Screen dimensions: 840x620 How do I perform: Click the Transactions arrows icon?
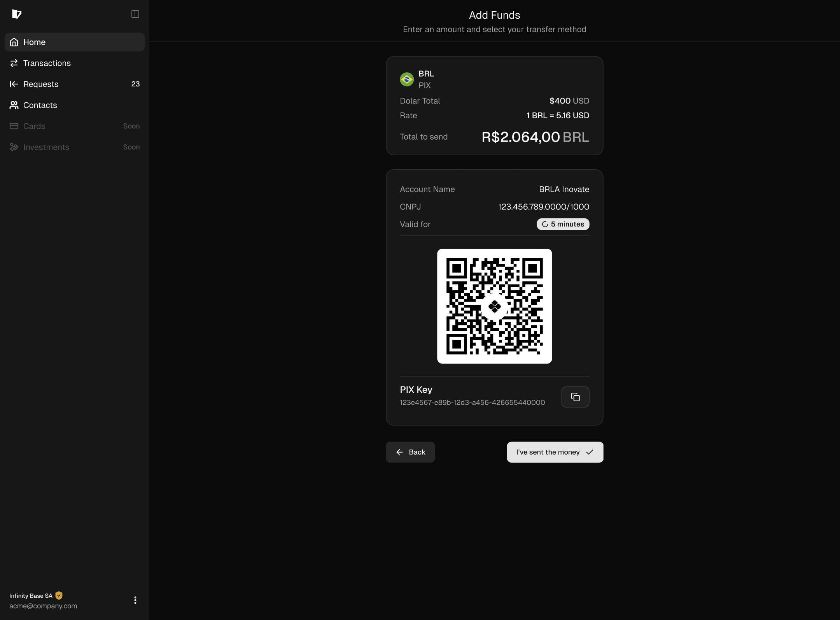(14, 63)
